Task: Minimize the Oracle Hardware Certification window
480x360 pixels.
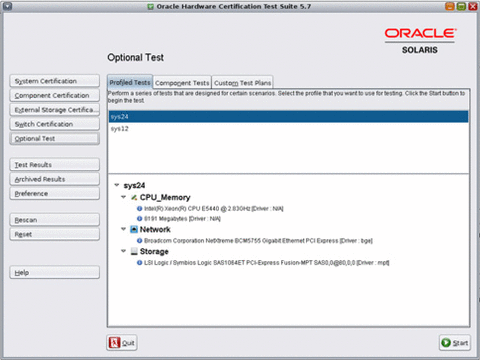Action: (x=450, y=6)
